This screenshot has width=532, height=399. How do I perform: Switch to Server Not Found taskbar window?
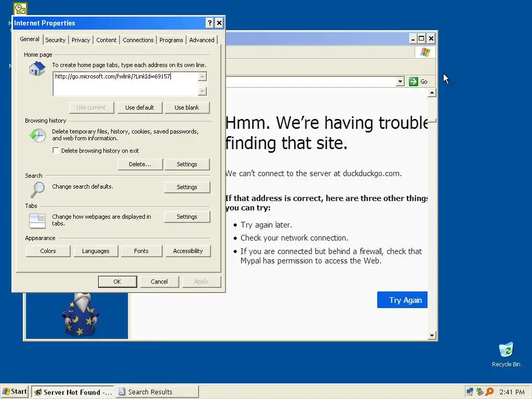pos(73,392)
